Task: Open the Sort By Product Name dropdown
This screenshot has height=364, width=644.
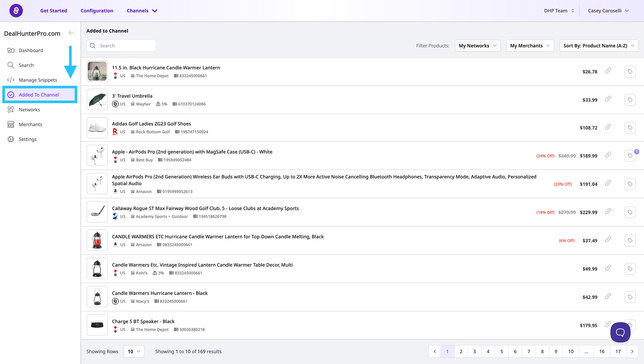Action: tap(599, 46)
